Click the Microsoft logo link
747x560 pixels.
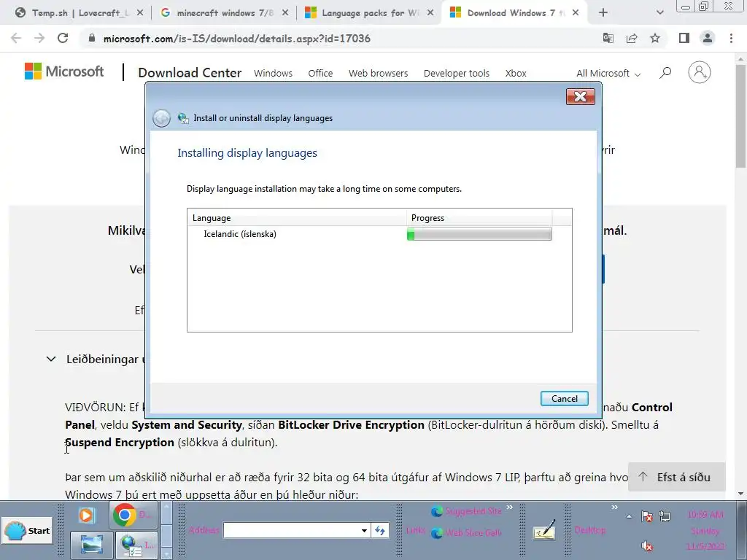64,71
